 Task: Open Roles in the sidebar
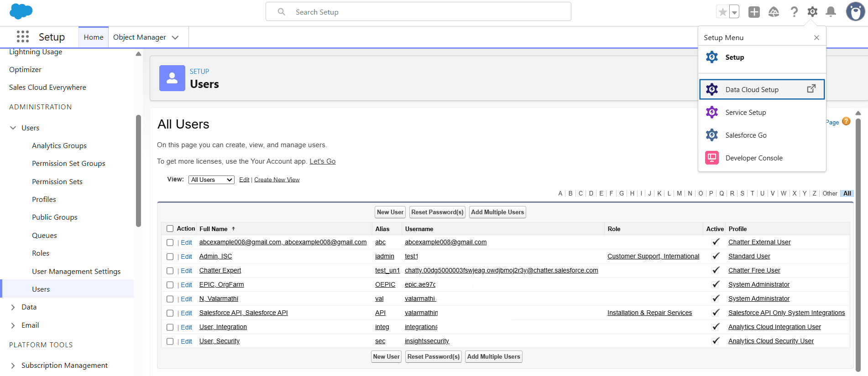(41, 253)
